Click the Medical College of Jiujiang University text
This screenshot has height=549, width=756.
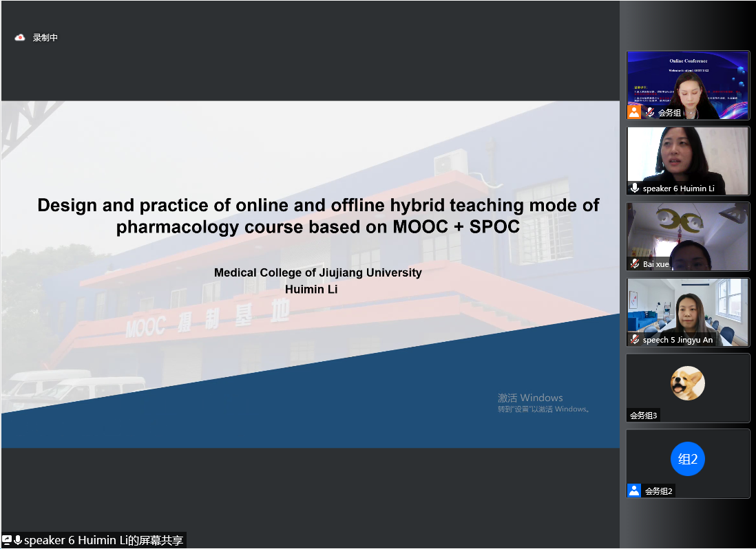[317, 272]
